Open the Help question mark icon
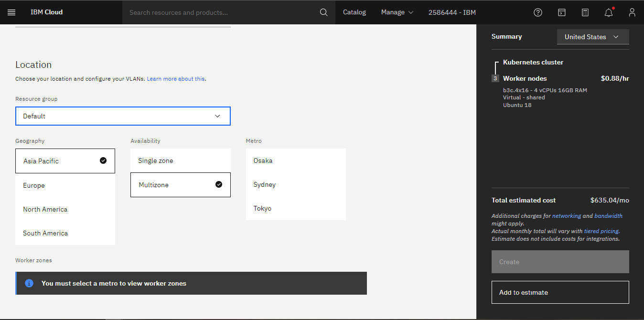 point(538,12)
